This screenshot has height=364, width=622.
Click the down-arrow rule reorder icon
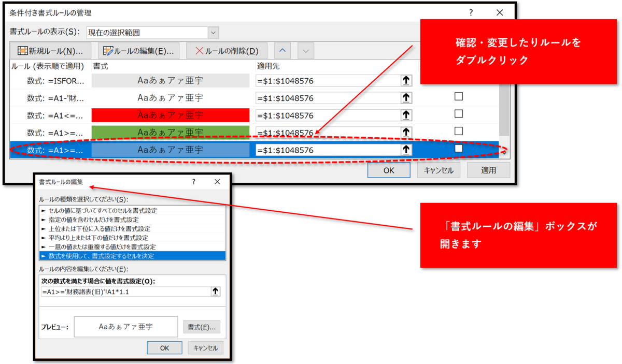[x=305, y=50]
